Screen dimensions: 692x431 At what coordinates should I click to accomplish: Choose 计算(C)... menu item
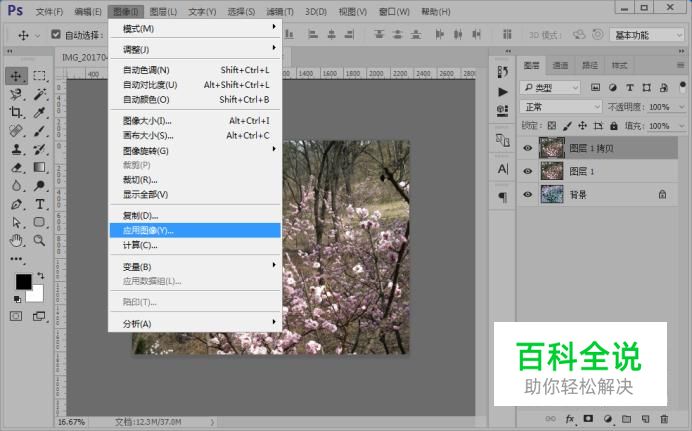(195, 245)
